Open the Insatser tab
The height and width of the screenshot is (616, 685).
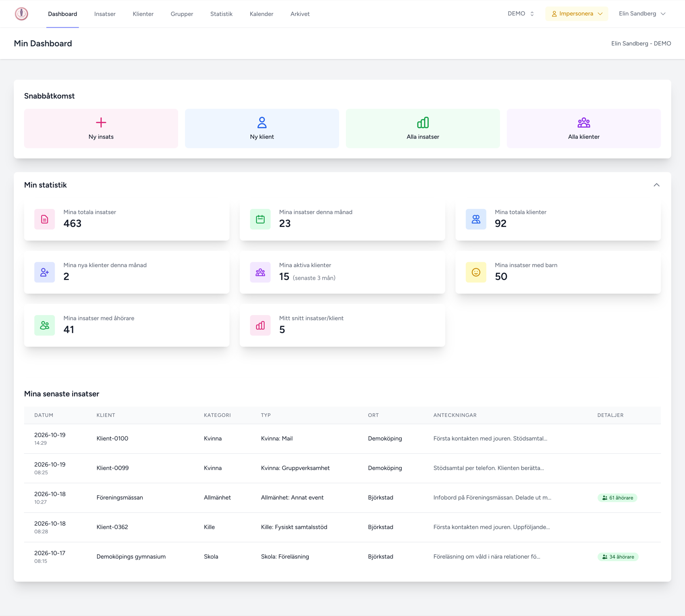(x=105, y=14)
